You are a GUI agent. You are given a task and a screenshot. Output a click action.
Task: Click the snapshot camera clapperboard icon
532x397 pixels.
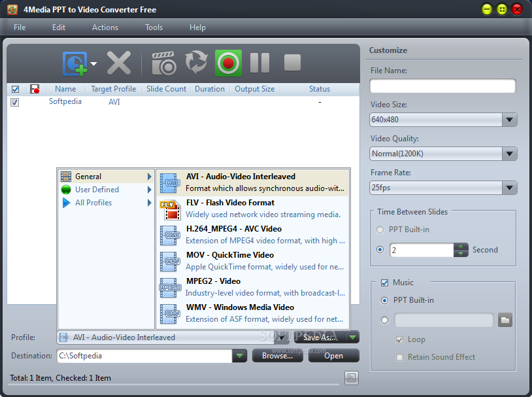point(164,63)
